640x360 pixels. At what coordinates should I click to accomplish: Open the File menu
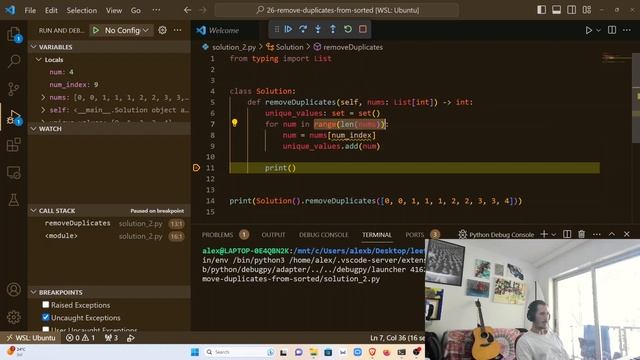click(x=30, y=10)
